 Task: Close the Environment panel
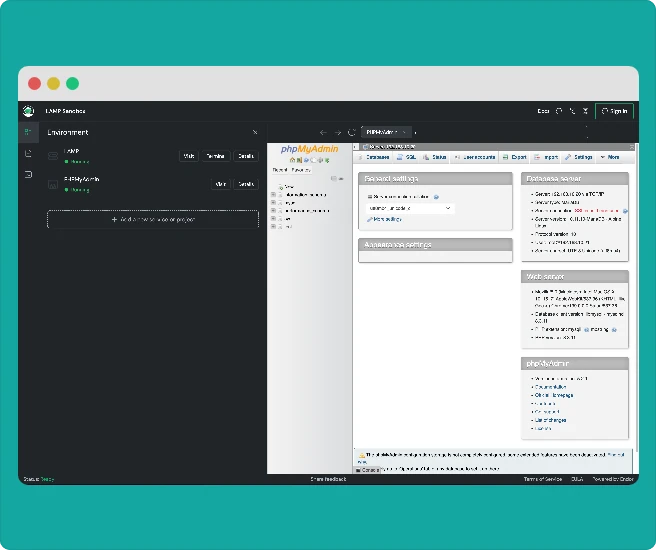254,132
